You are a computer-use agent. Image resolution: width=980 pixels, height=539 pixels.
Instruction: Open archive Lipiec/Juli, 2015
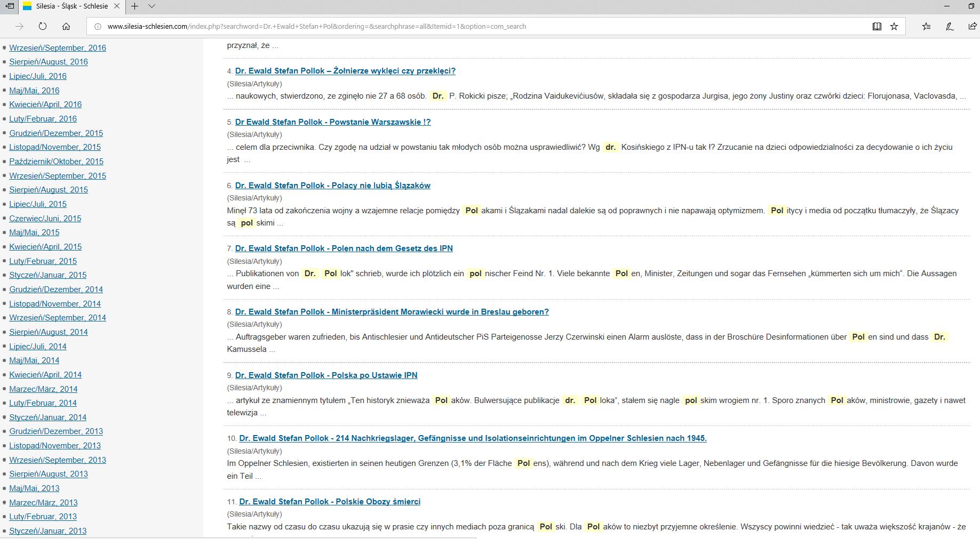click(38, 204)
